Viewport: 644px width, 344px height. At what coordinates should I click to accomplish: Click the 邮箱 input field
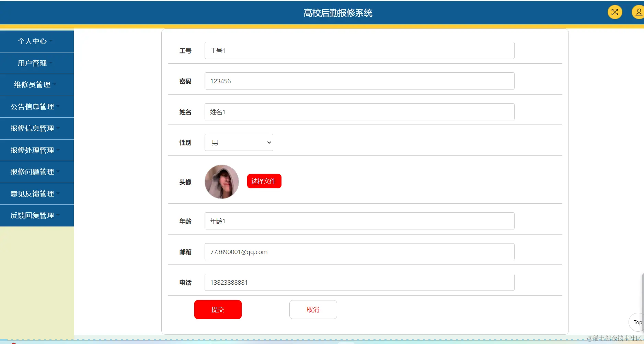click(359, 252)
